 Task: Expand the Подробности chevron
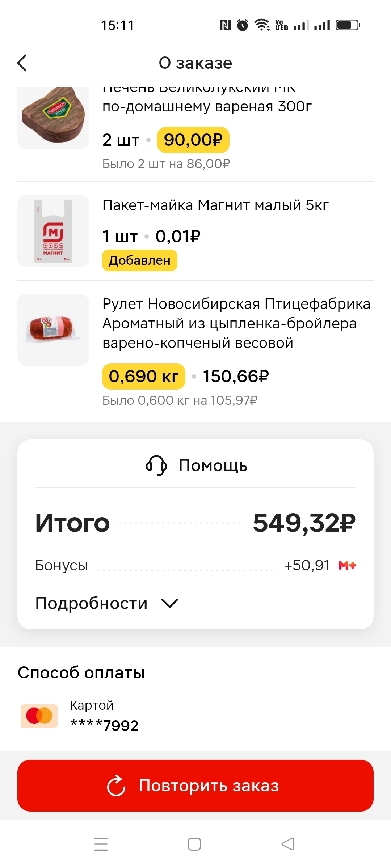170,603
